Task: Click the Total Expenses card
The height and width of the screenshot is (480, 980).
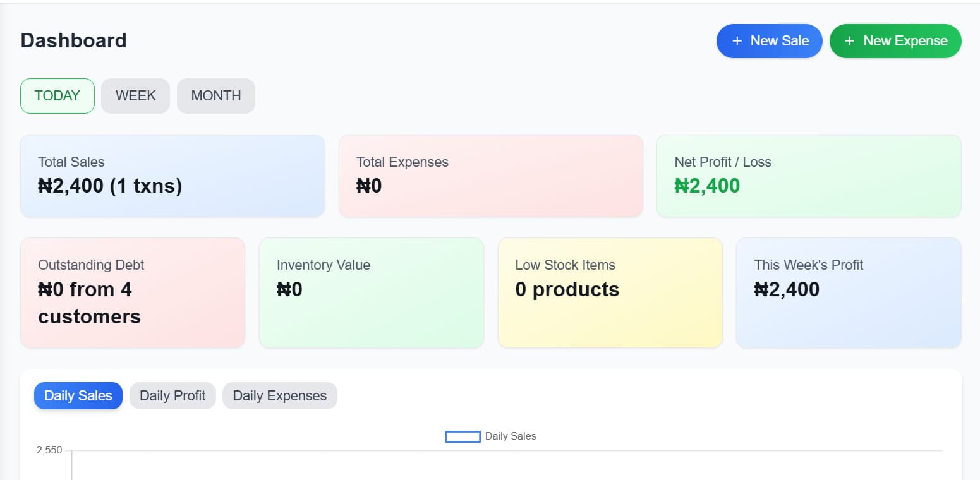Action: point(490,175)
